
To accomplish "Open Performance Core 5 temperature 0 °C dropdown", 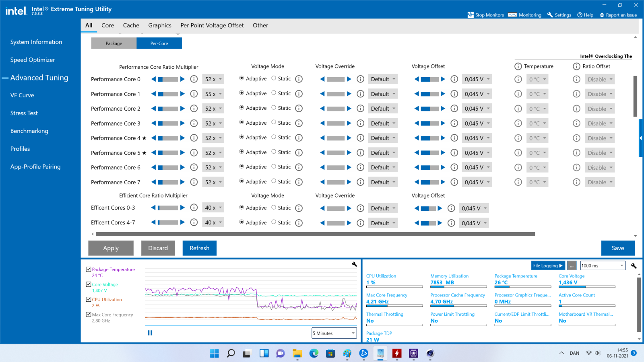I will (x=537, y=153).
